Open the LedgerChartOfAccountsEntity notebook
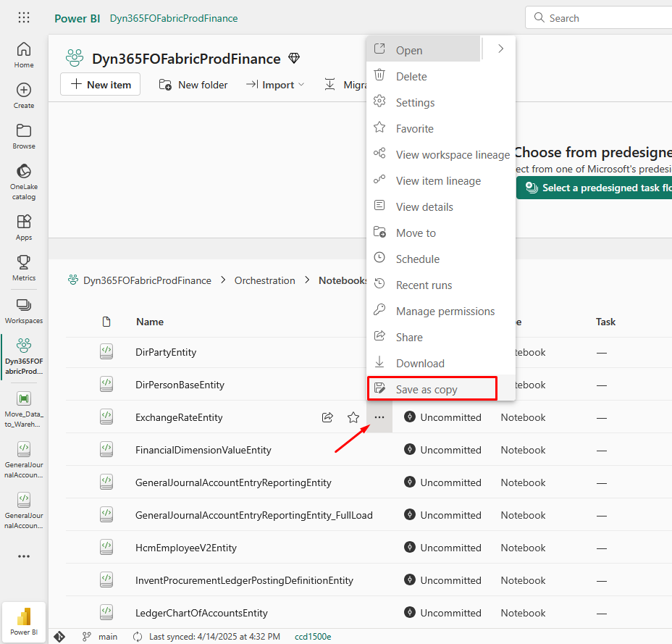The image size is (672, 644). (201, 613)
